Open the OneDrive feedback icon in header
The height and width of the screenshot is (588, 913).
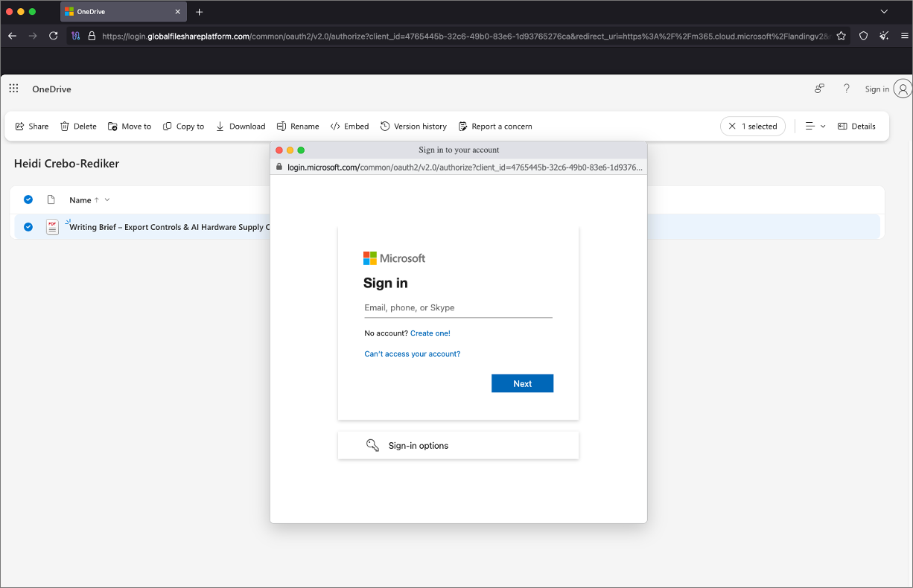[819, 89]
